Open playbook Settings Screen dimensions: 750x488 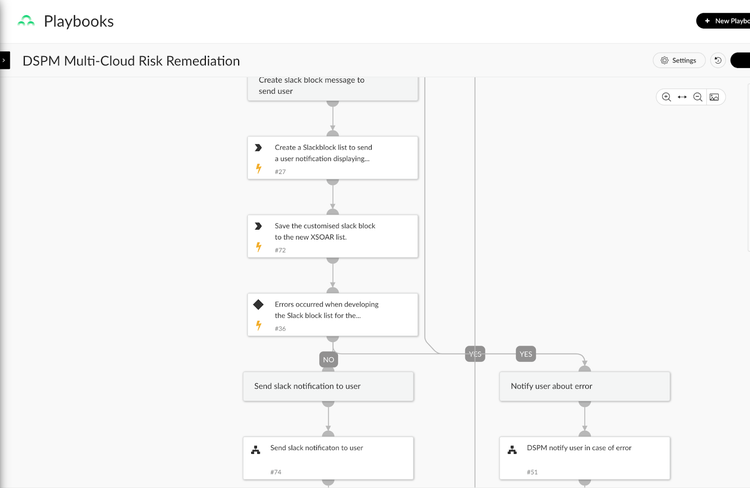(x=679, y=60)
